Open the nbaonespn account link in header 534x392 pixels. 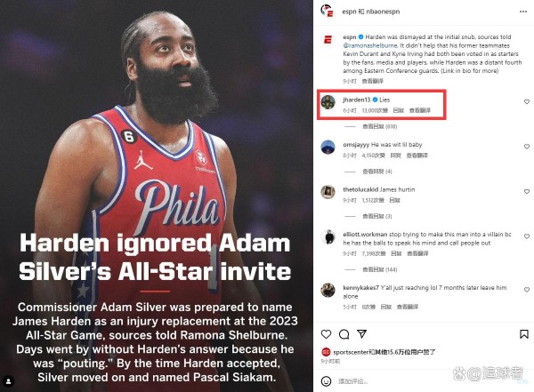pos(383,12)
